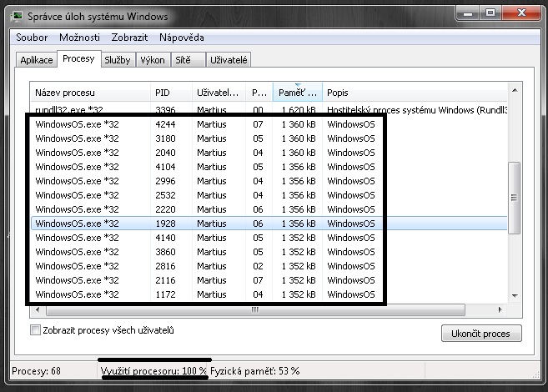This screenshot has height=392, width=548.
Task: Go to the Sítě tab
Action: pos(188,60)
